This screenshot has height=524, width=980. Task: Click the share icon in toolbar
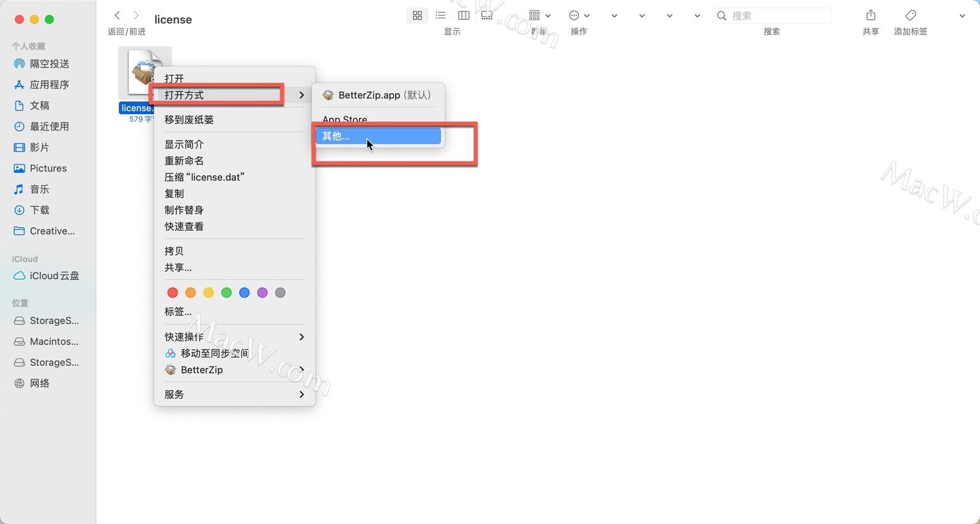(871, 15)
